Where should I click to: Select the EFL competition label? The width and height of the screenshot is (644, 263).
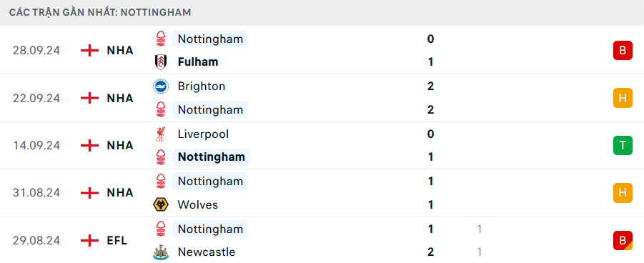pos(117,240)
